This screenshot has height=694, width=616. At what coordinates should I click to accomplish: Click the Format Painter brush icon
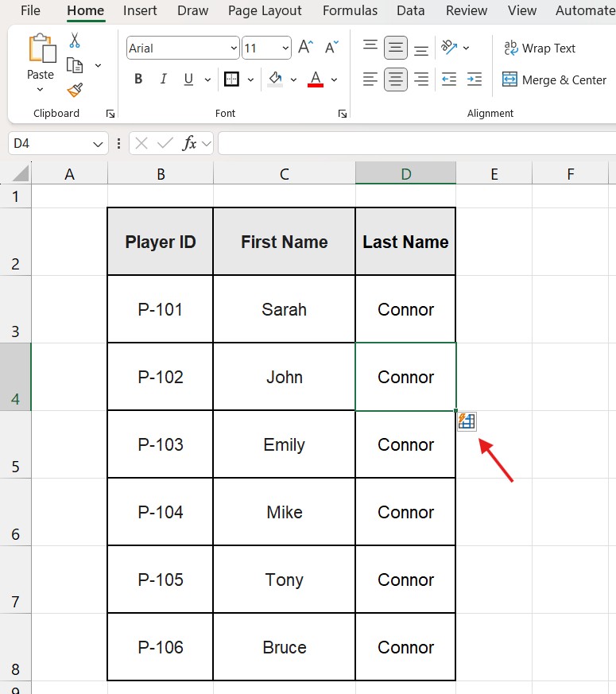point(75,90)
